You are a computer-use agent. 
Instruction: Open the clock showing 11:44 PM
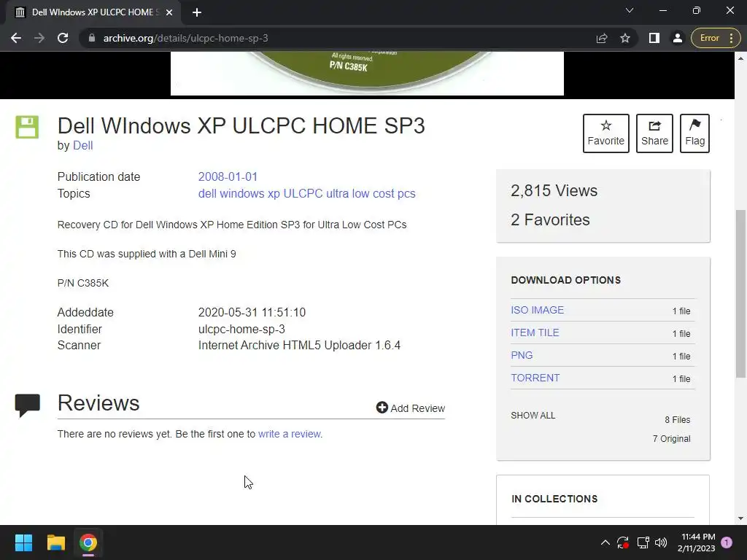[697, 542]
